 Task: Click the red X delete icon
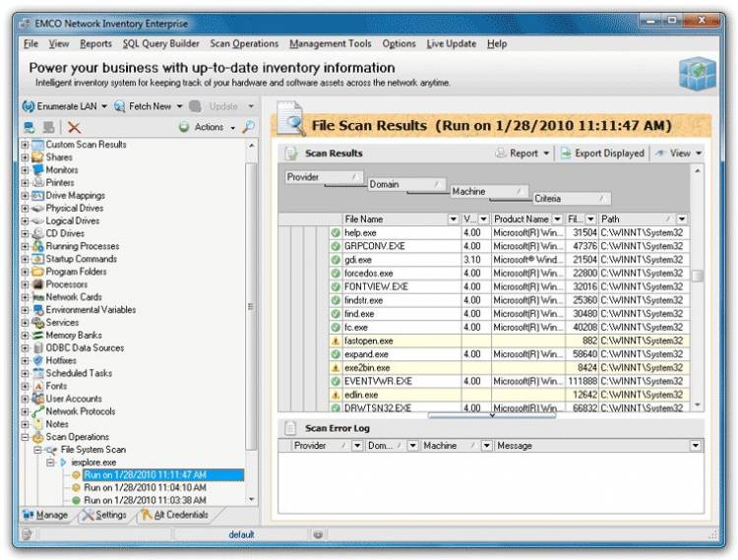tap(74, 127)
